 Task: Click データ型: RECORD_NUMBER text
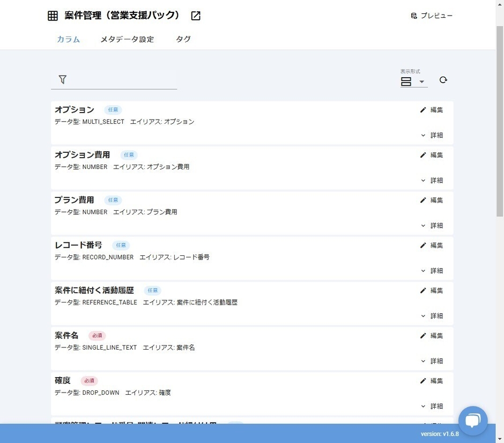(x=94, y=257)
